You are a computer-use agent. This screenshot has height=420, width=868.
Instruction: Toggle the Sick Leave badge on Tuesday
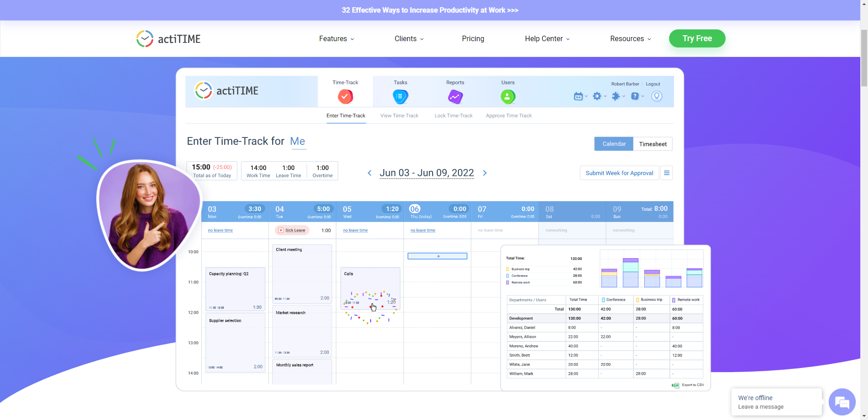coord(292,230)
